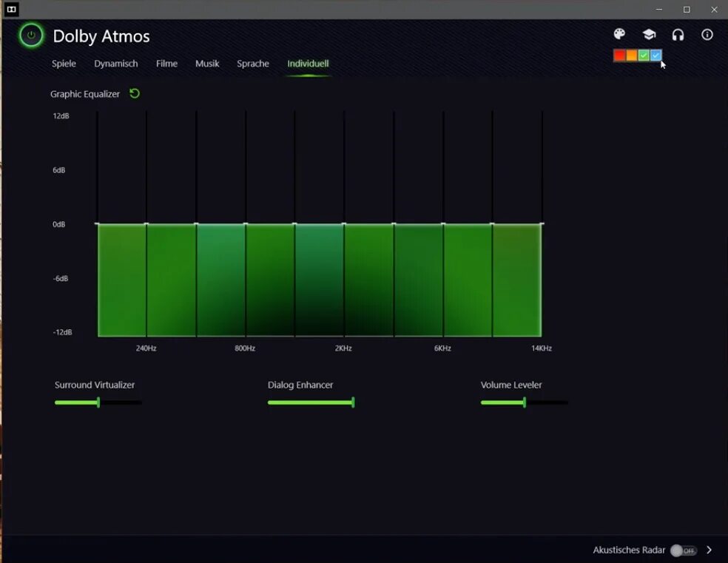This screenshot has height=563, width=728.
Task: Maximize the Dolby Atmos window
Action: tap(687, 10)
